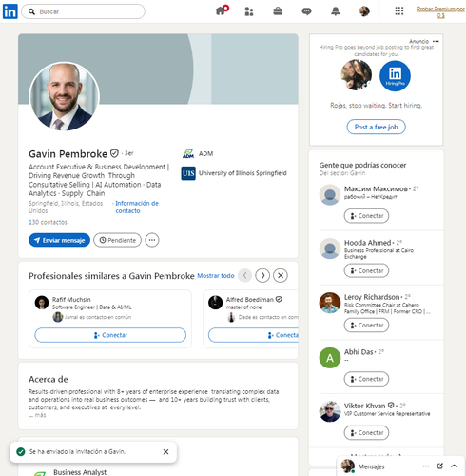
Task: Click the Post a free job button
Action: (376, 127)
